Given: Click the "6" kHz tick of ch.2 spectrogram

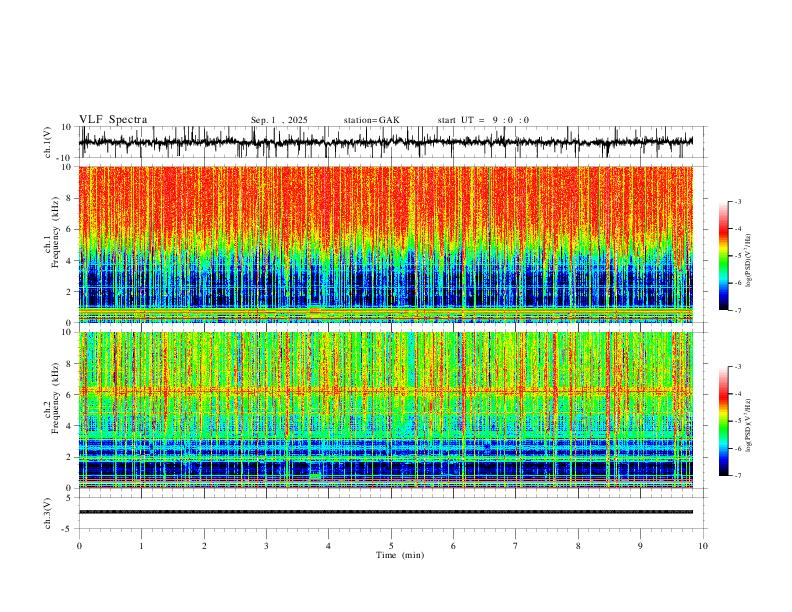Looking at the screenshot, I should point(69,395).
